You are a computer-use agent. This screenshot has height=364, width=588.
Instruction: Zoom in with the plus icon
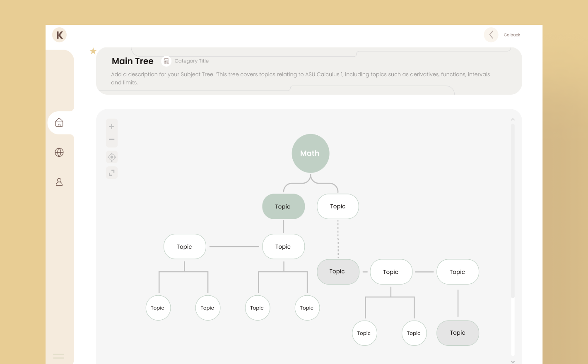[112, 127]
